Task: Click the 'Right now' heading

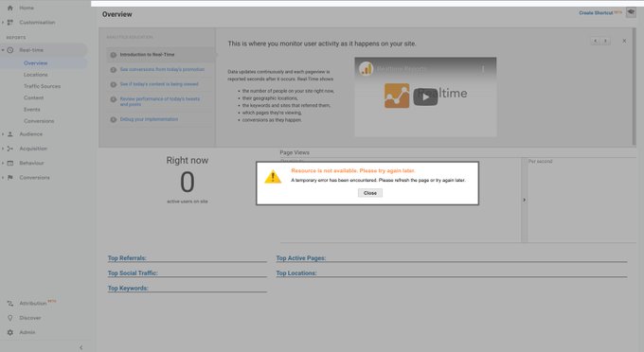Action: coord(188,161)
